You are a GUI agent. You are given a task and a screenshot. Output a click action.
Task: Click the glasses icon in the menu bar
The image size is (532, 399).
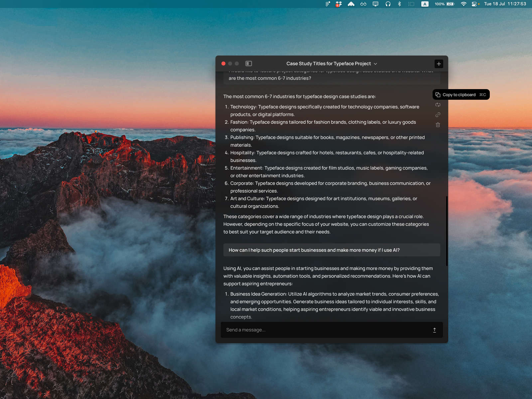coord(363,4)
